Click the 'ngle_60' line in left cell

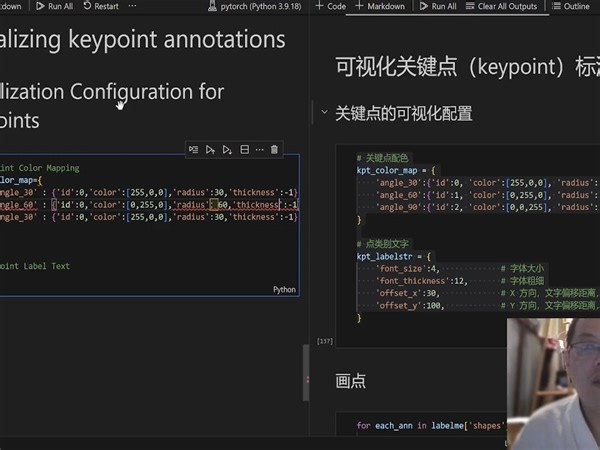(x=149, y=205)
